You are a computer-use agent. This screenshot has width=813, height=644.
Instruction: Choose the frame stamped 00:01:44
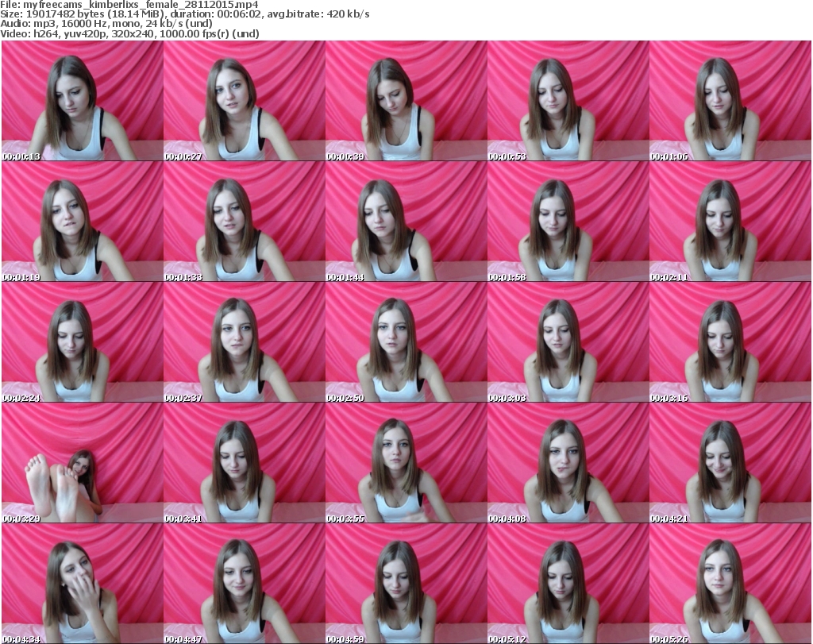pyautogui.click(x=406, y=222)
